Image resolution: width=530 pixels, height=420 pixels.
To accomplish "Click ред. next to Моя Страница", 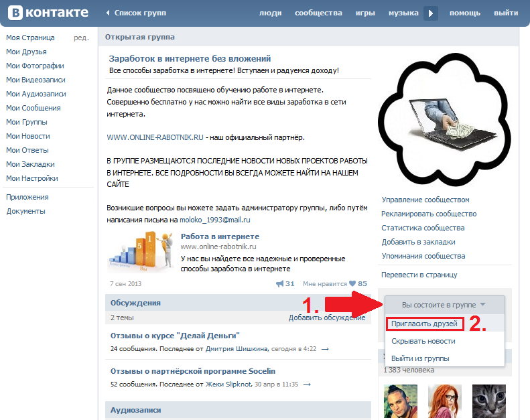I will 82,38.
